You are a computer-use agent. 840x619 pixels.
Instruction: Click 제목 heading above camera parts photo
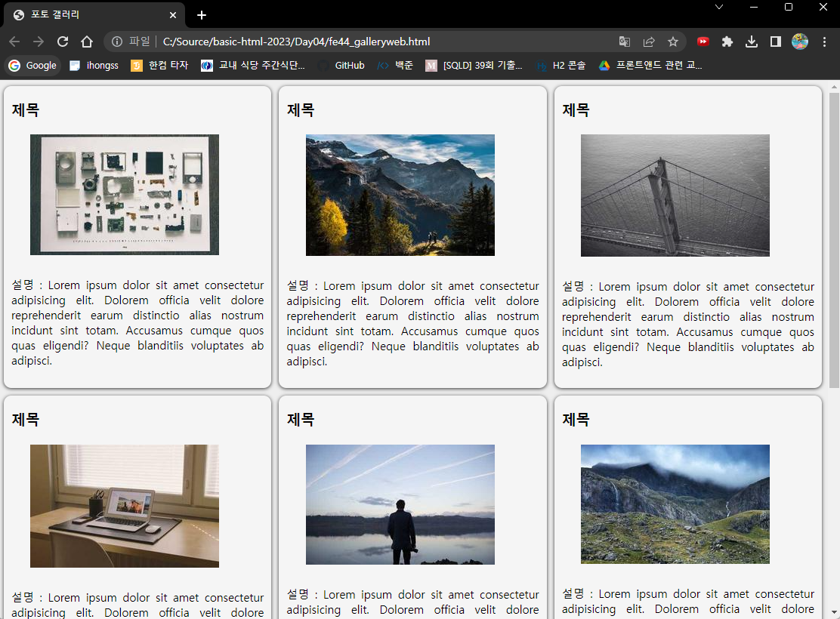click(26, 109)
